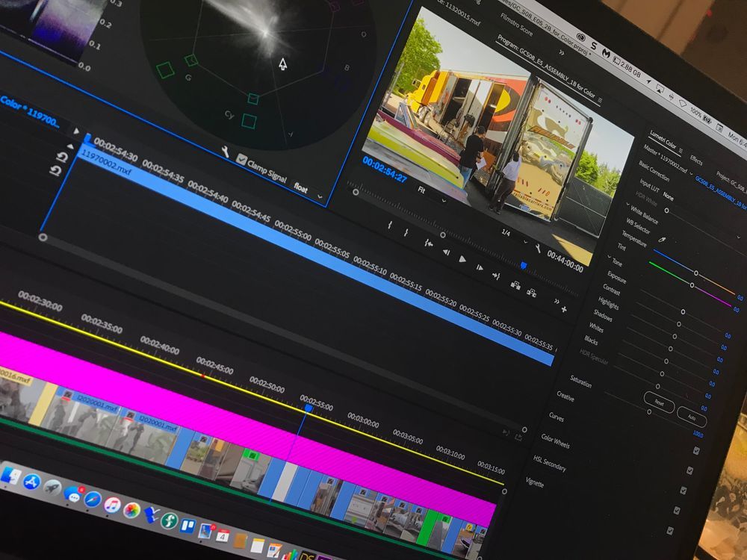Toggle the Creative section checkbox
Screen dimensions: 747x560
[x=696, y=451]
